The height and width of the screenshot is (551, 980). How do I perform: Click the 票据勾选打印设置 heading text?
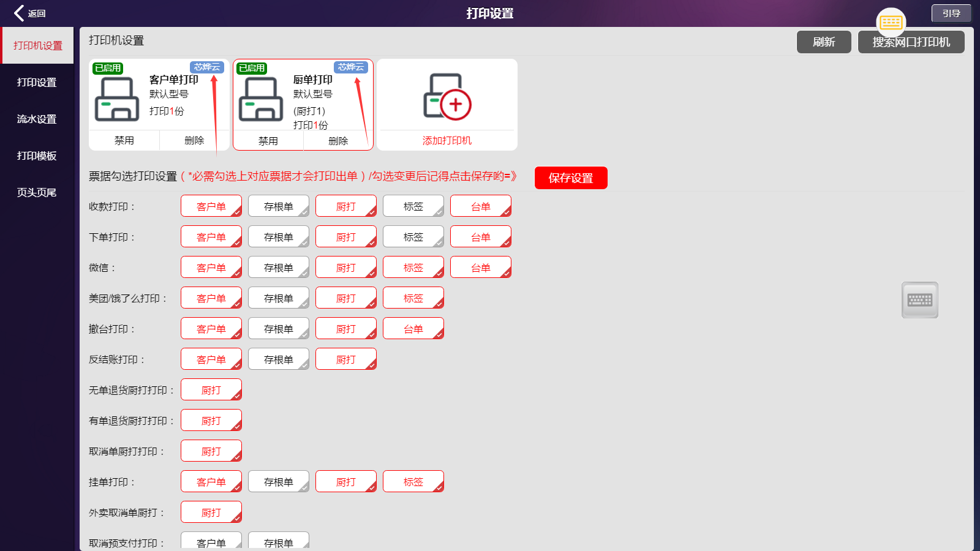coord(133,176)
